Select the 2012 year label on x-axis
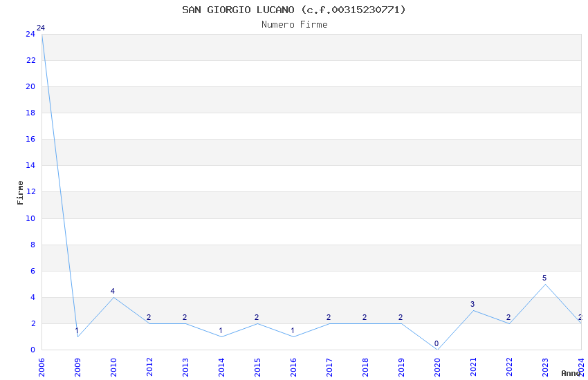Image resolution: width=588 pixels, height=380 pixels. 149,368
